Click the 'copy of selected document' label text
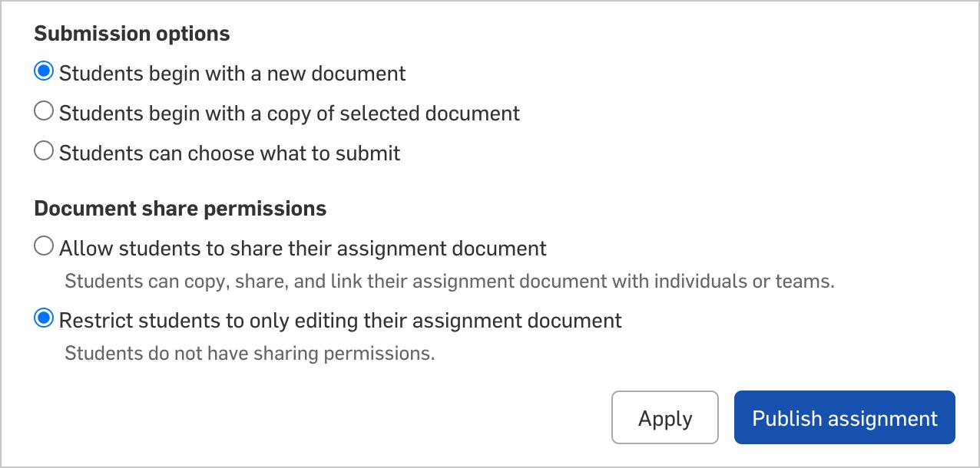The width and height of the screenshot is (980, 468). pos(289,114)
